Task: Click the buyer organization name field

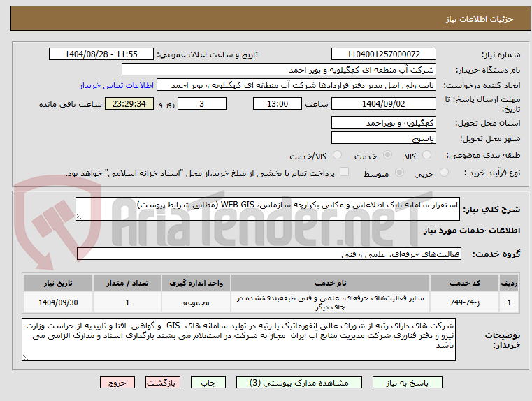Action: click(278, 69)
